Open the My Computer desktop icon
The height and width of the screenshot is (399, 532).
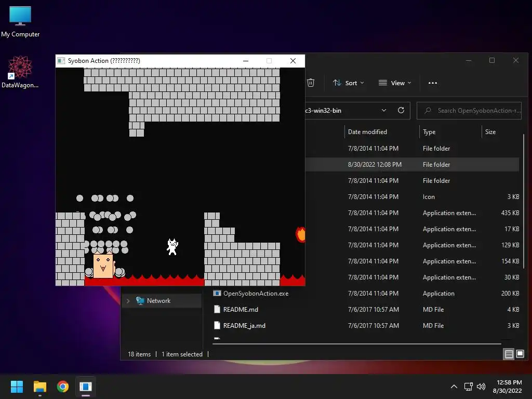[x=20, y=21]
